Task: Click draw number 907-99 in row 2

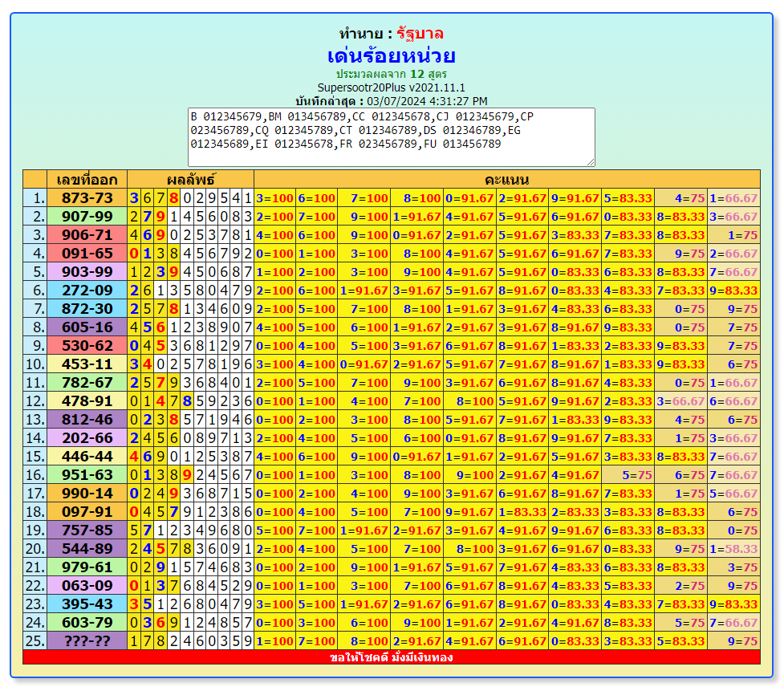Action: click(x=87, y=217)
